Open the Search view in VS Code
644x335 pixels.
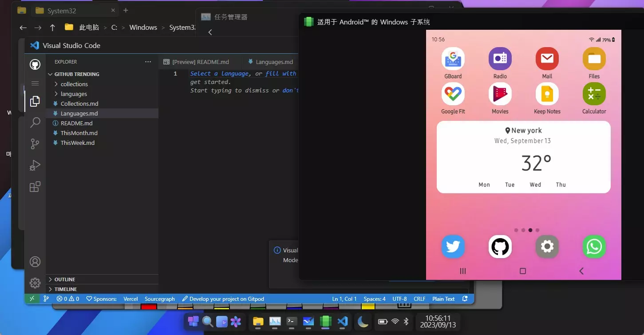click(35, 123)
